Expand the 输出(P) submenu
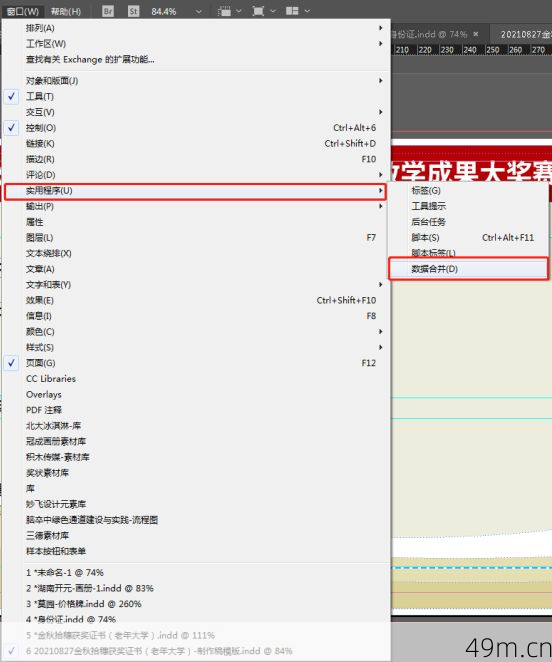Image resolution: width=552 pixels, height=662 pixels. 196,206
